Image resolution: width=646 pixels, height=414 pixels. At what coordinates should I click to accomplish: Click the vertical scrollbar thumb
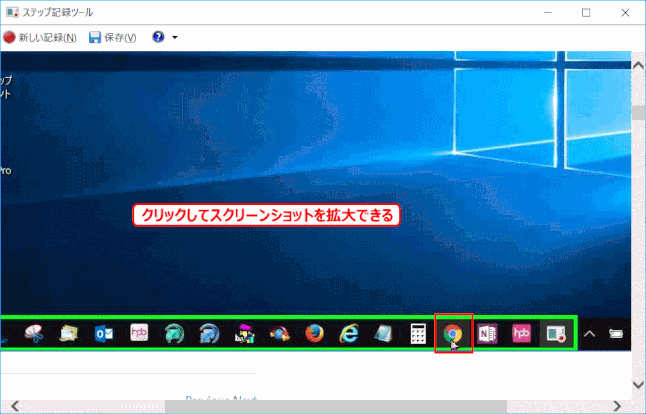[x=638, y=113]
